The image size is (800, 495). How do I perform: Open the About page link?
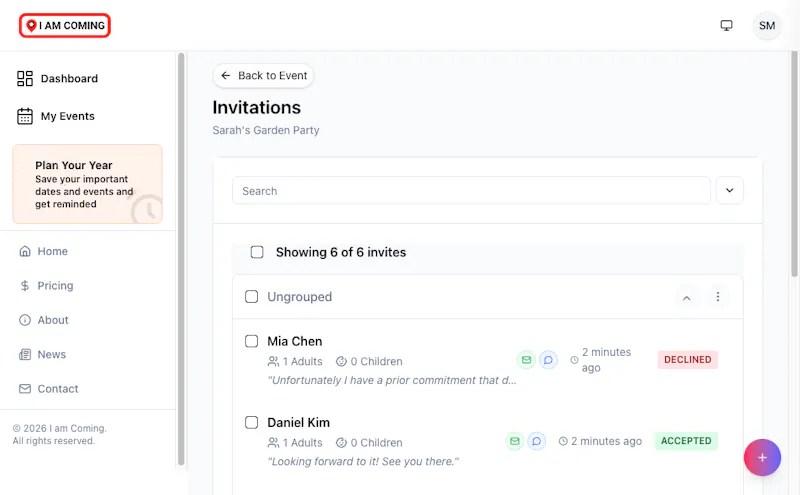[53, 320]
